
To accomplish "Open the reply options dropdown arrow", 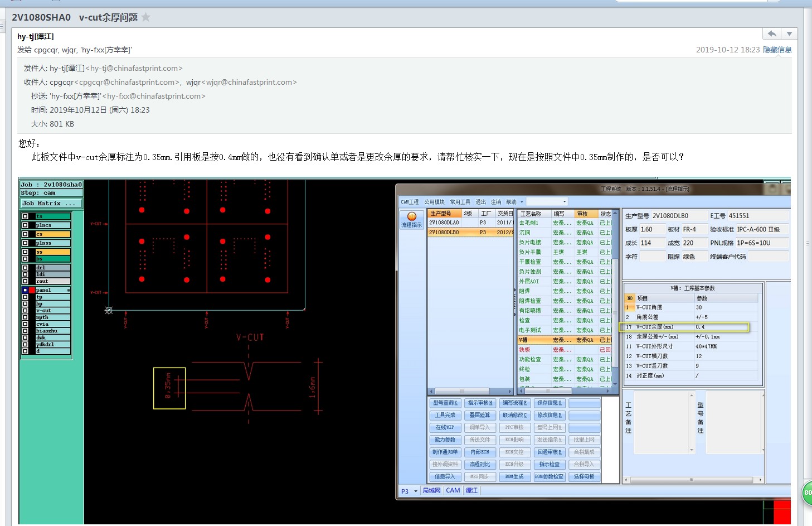I will coord(789,34).
